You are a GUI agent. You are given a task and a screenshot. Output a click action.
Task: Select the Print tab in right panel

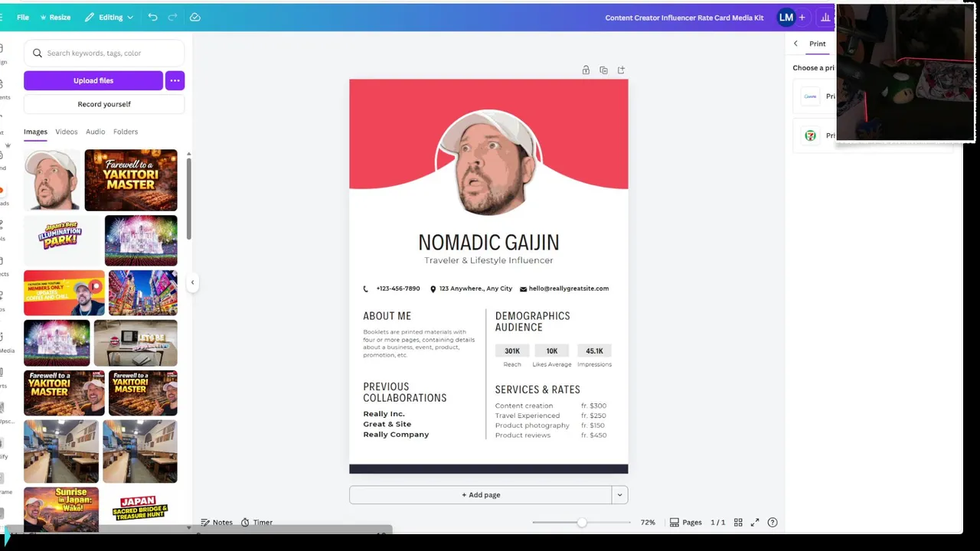[818, 44]
